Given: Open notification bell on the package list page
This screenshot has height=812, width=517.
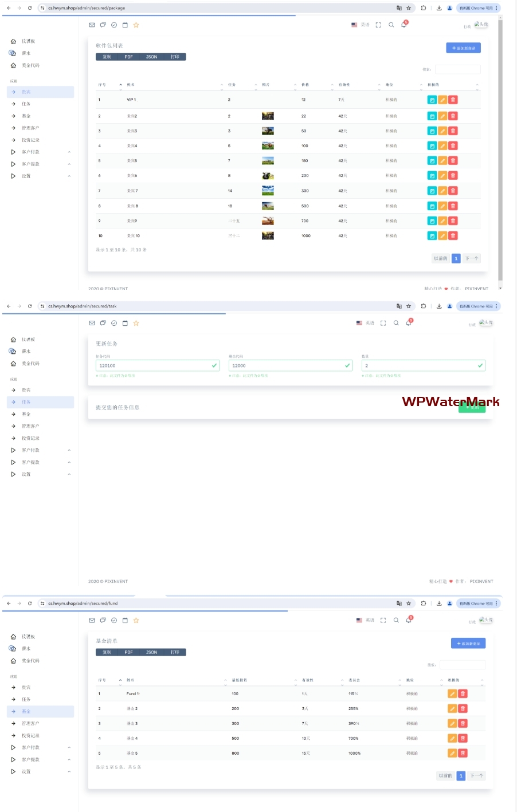Looking at the screenshot, I should point(404,25).
